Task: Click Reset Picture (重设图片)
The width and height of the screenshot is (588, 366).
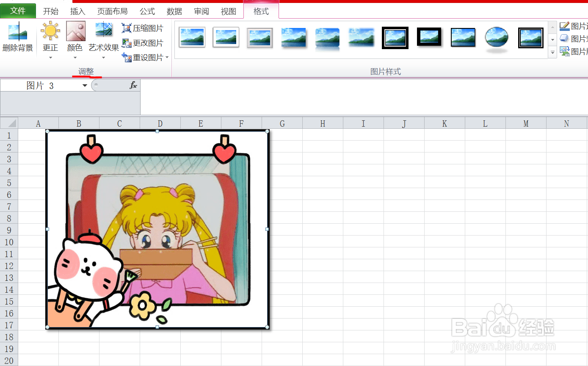Action: 143,57
